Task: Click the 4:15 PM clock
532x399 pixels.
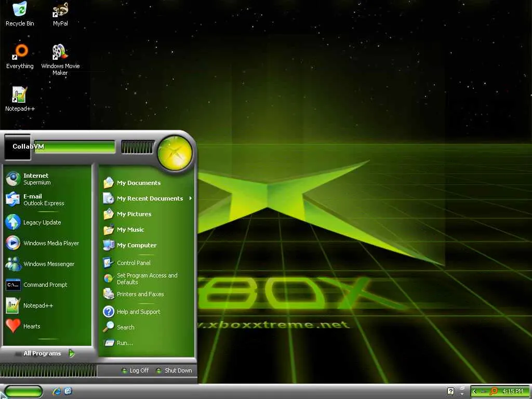Action: [513, 392]
